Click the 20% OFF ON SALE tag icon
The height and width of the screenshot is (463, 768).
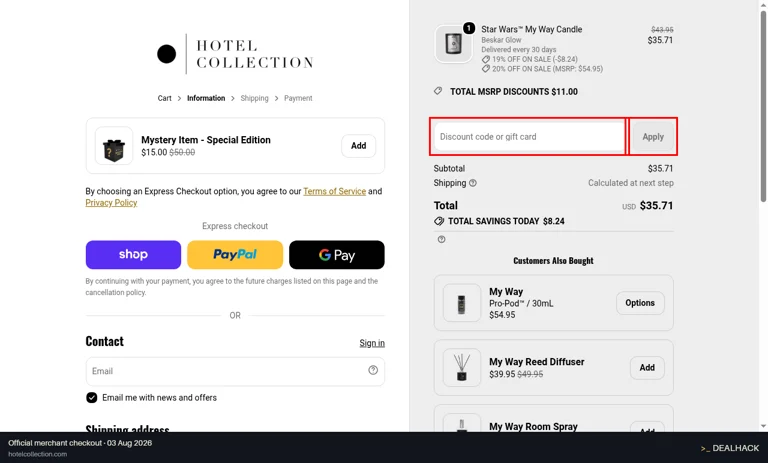(486, 69)
